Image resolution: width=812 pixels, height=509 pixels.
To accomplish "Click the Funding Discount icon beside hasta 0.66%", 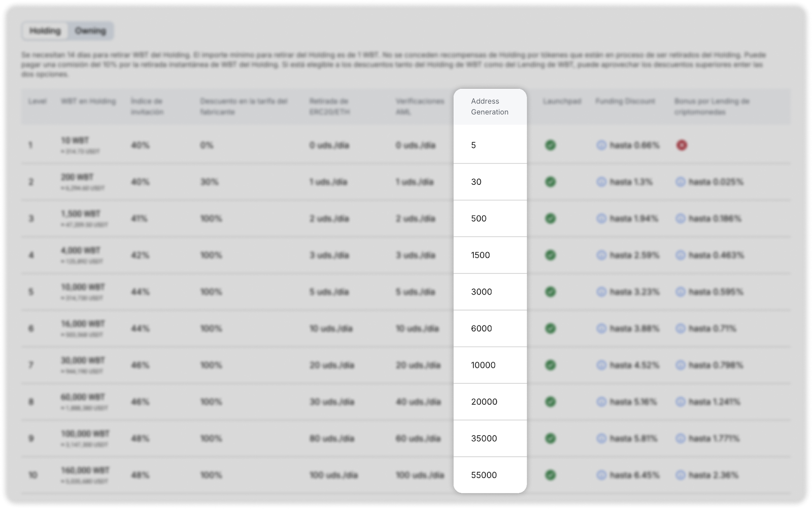I will coord(601,145).
